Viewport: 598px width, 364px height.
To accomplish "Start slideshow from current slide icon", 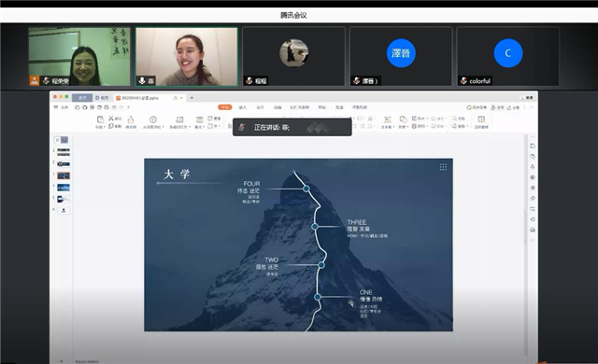I will [153, 119].
